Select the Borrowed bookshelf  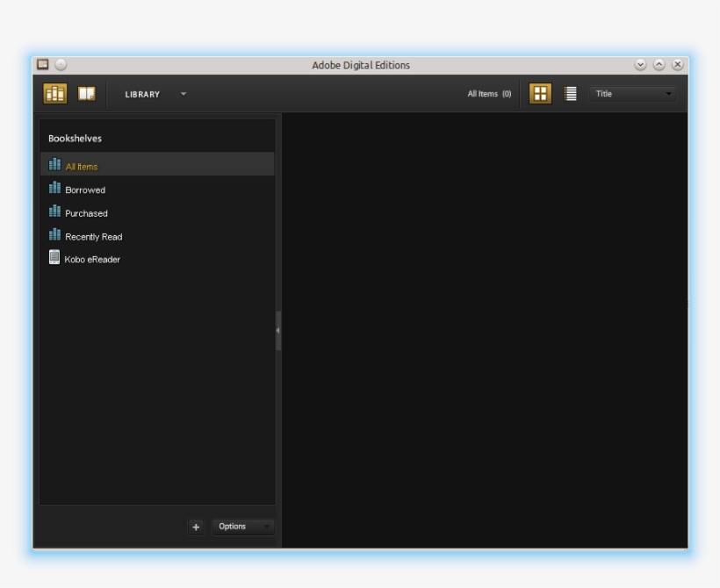click(x=85, y=190)
